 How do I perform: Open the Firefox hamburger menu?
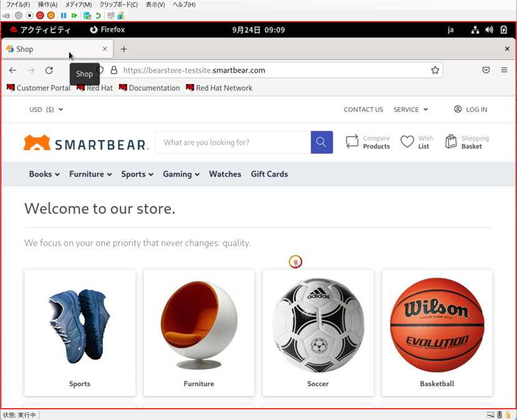(504, 71)
